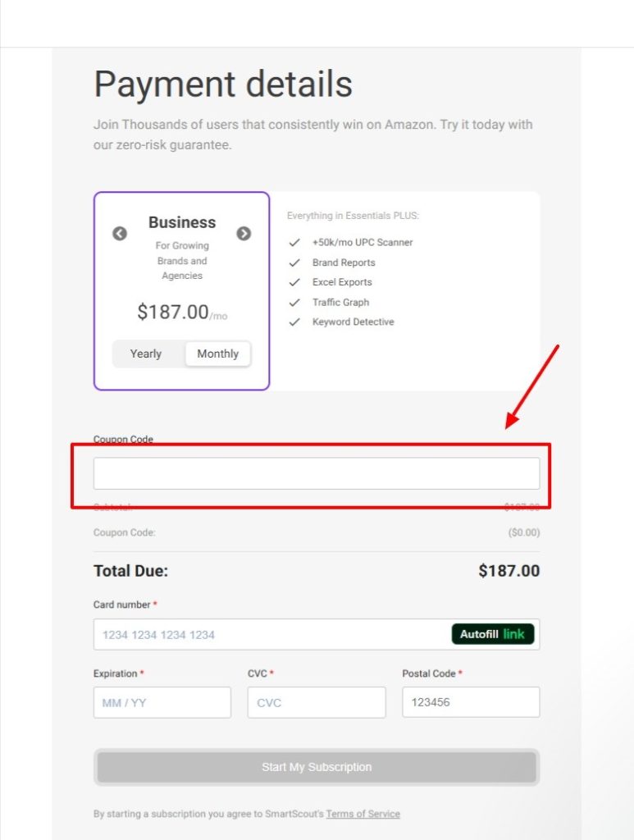
Task: Click the checkmark beside +50k/mo UPC Scanner
Action: (295, 243)
